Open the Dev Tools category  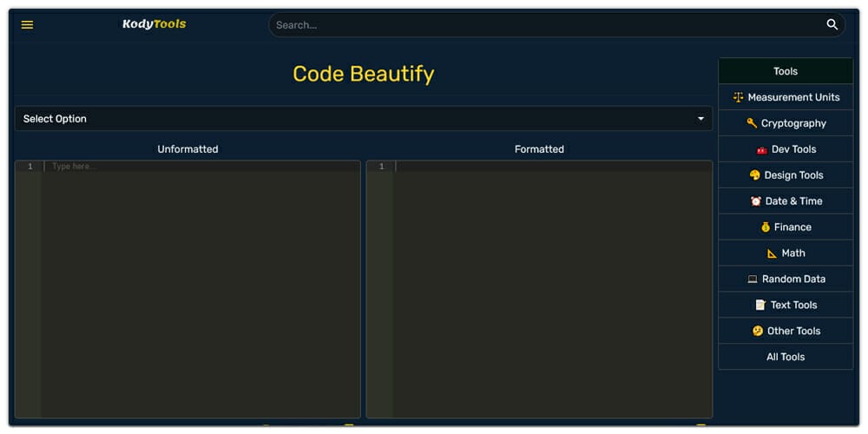tap(786, 149)
